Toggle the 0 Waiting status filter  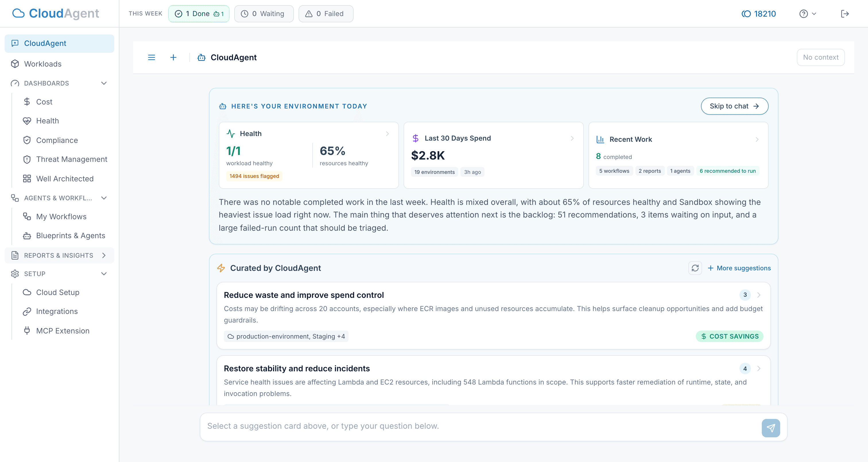tap(263, 14)
